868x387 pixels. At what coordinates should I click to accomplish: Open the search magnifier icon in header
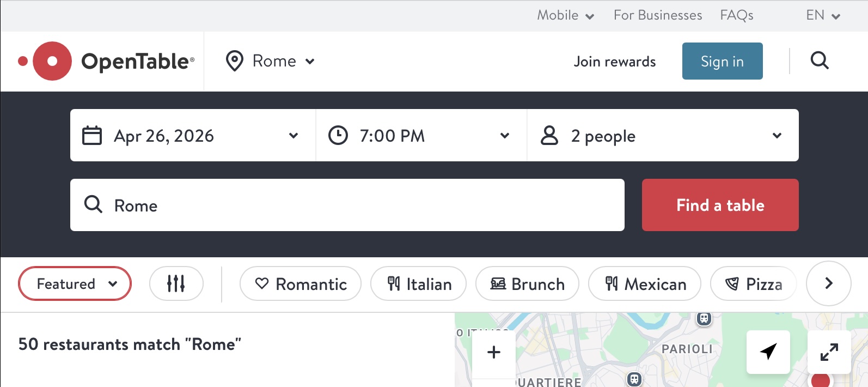click(x=820, y=61)
